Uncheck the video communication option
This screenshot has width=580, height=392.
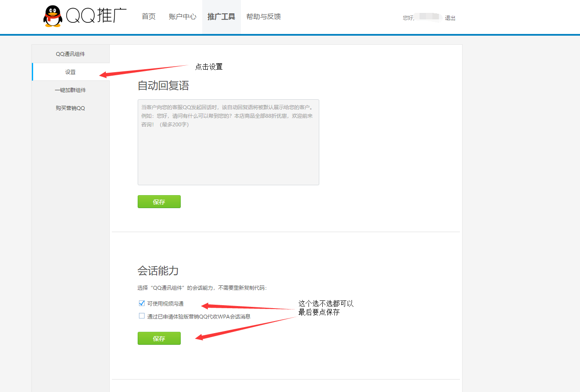142,303
